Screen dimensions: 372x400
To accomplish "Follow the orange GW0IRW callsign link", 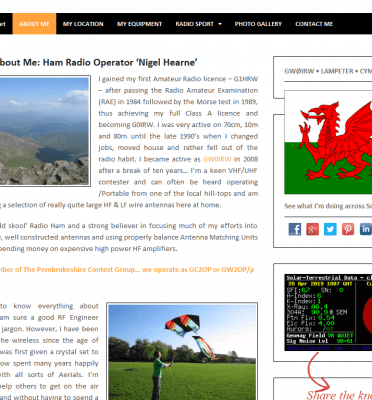I will click(217, 159).
